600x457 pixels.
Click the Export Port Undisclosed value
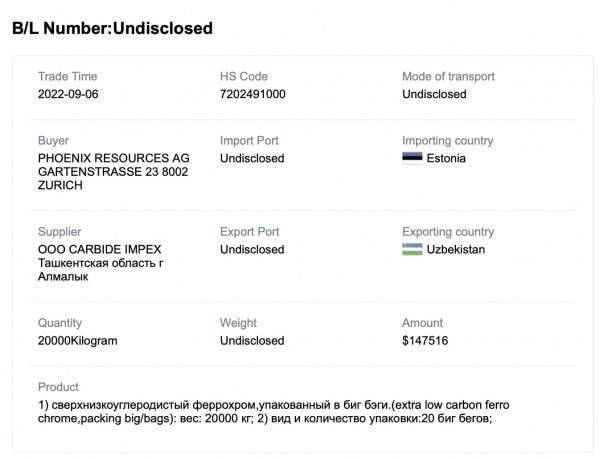coord(252,249)
